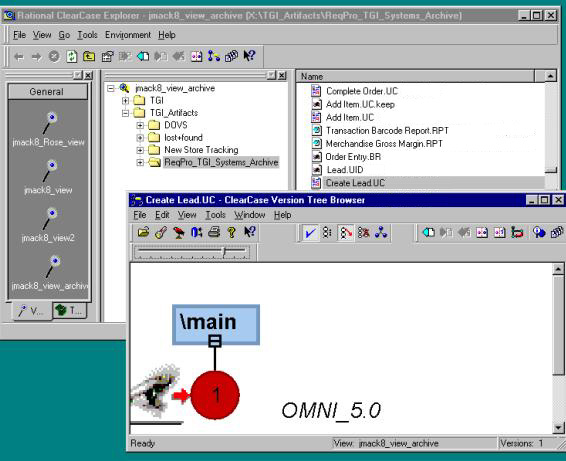Expand the New Store Tracking folder node

140,150
